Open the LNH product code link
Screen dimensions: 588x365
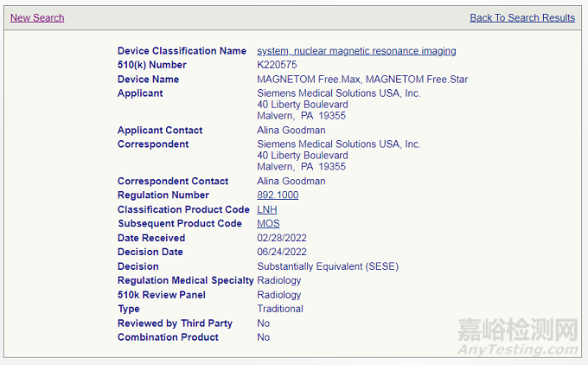point(267,209)
